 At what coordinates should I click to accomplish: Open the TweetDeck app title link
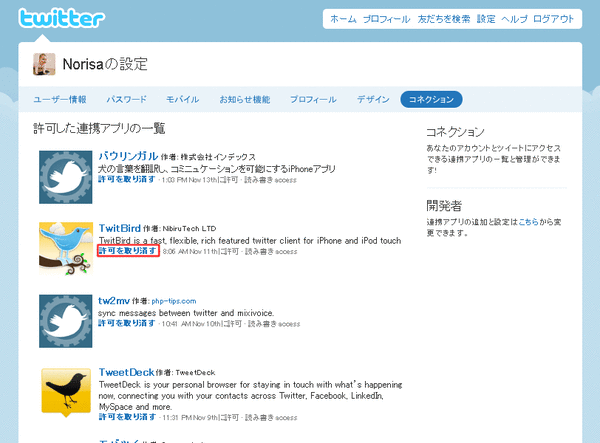(x=126, y=372)
